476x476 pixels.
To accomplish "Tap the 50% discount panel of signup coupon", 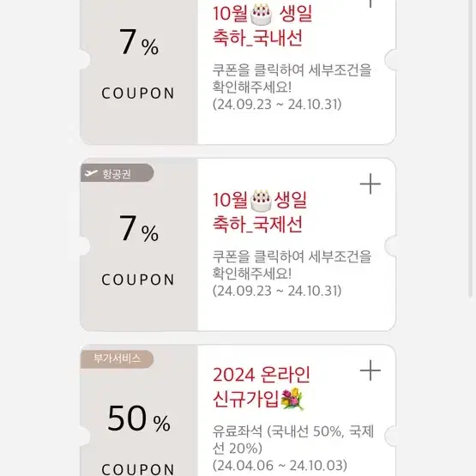I will (139, 411).
